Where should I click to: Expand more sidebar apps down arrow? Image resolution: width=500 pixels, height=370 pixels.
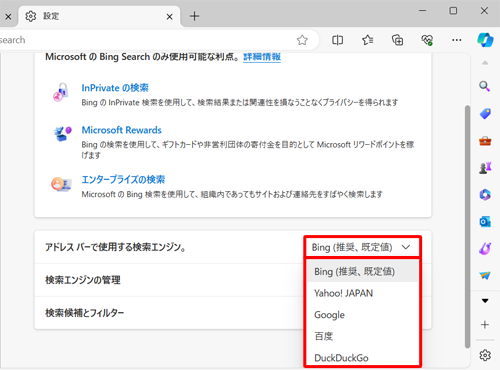[485, 301]
